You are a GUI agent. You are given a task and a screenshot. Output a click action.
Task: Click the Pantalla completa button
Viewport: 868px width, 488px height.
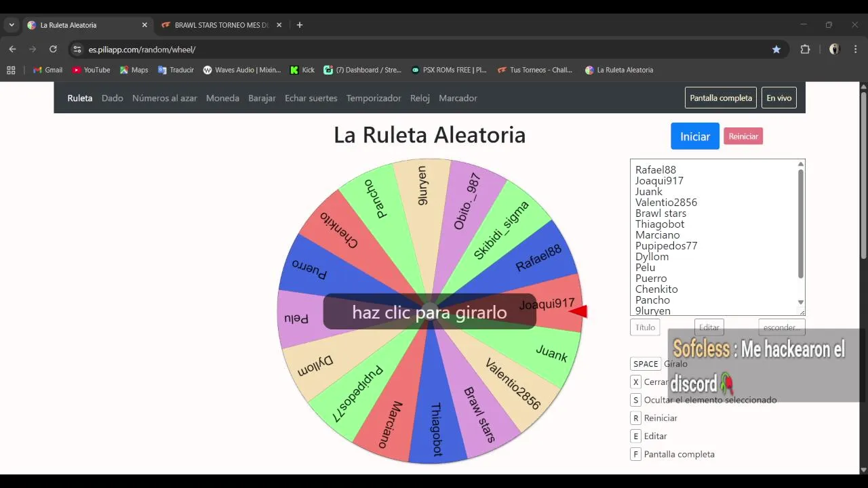[721, 98]
